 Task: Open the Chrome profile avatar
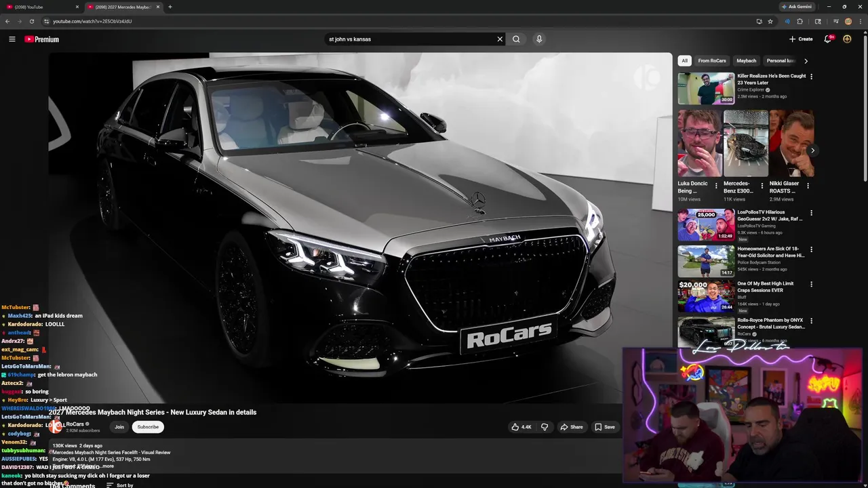(848, 21)
